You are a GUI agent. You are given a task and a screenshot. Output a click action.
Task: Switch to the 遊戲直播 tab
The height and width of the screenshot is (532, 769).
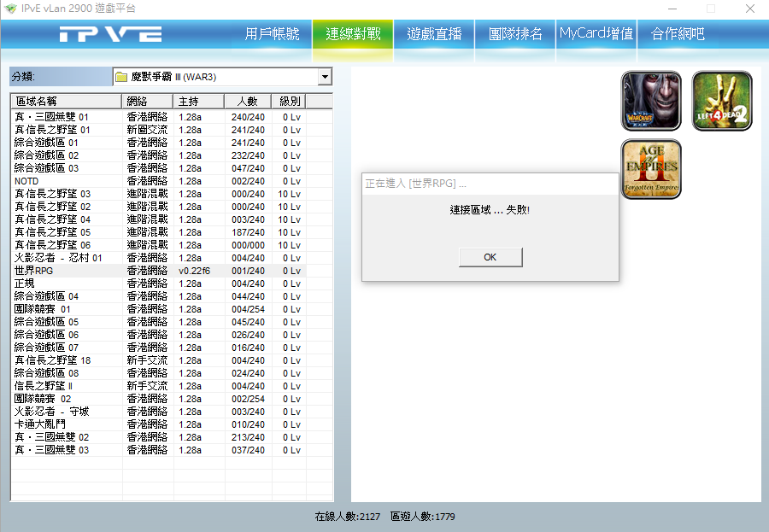434,34
